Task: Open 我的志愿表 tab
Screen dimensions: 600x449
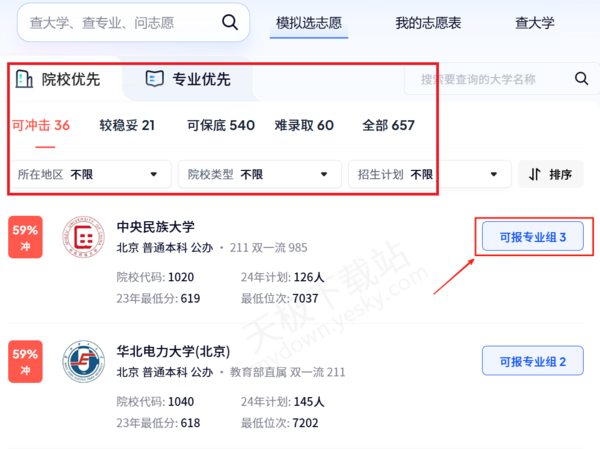Action: point(428,23)
